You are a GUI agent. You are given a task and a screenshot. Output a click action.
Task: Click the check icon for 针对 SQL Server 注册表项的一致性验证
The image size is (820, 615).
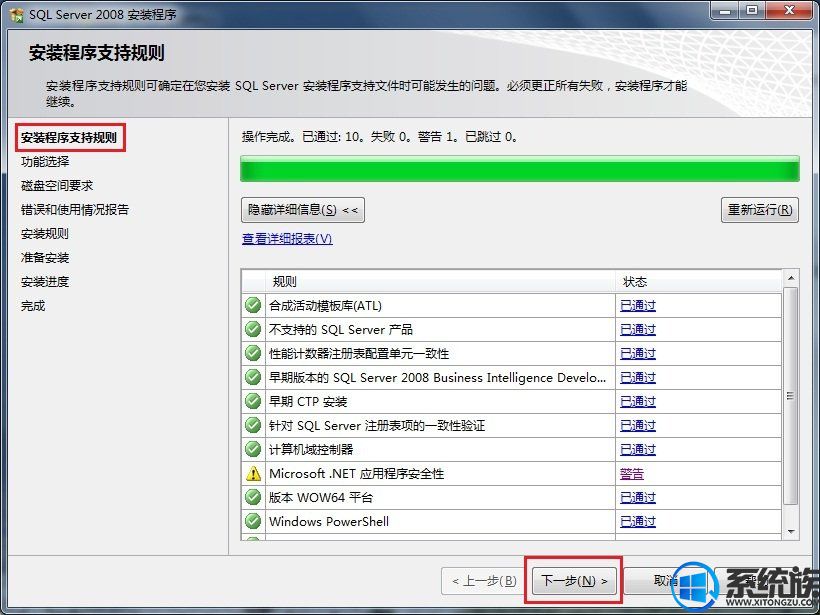253,425
